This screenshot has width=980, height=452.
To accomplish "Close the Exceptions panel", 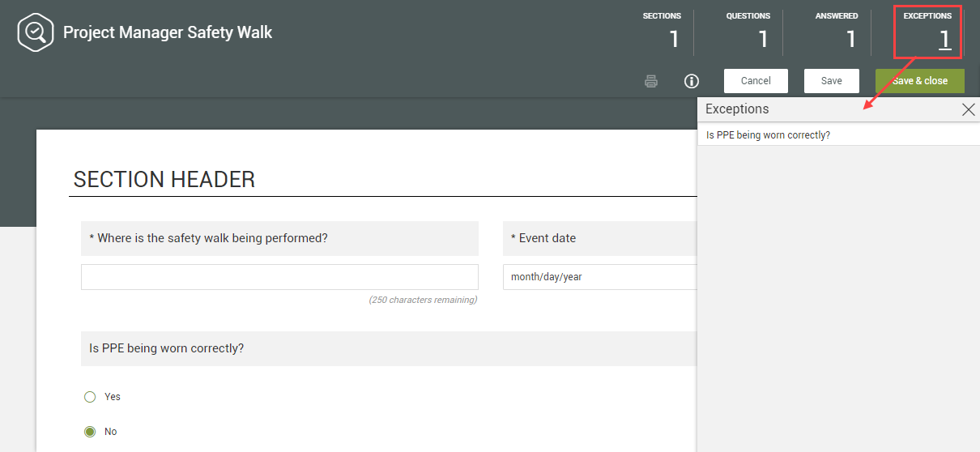I will [968, 109].
